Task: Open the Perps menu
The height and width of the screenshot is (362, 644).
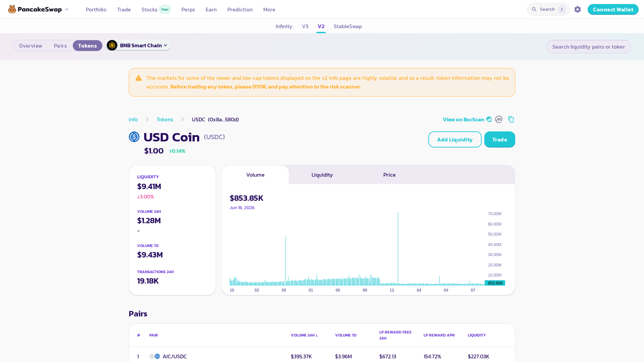Action: (188, 9)
